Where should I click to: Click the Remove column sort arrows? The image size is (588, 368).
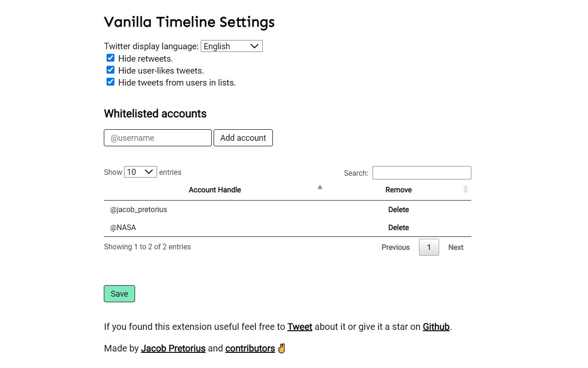coord(465,190)
